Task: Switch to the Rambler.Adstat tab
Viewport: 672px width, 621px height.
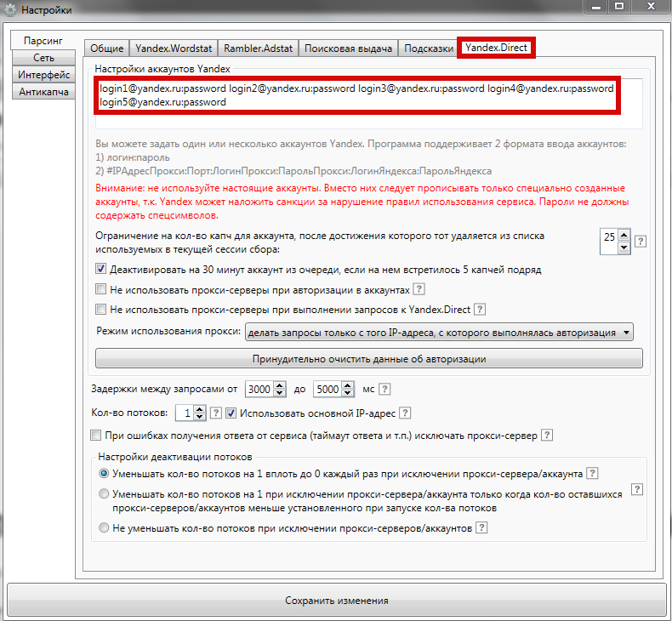Action: coord(258,48)
